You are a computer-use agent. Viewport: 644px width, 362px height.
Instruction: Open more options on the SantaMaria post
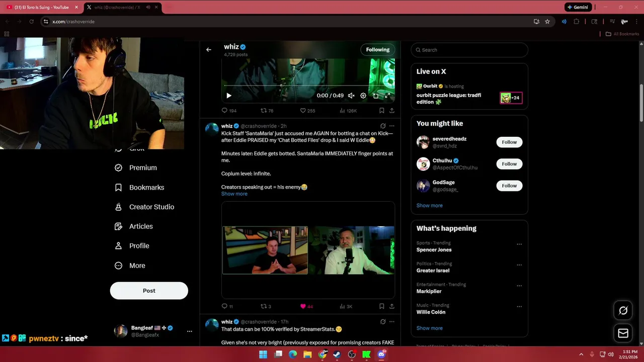click(392, 126)
